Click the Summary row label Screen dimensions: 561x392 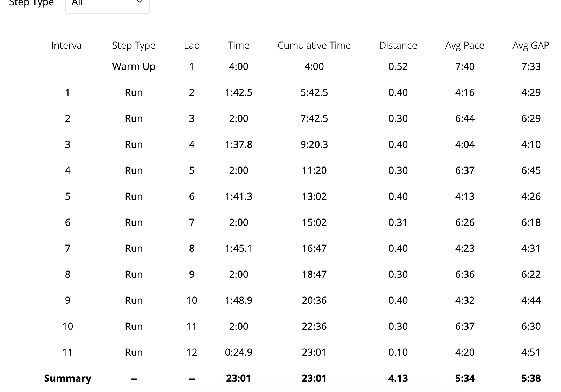pos(67,378)
